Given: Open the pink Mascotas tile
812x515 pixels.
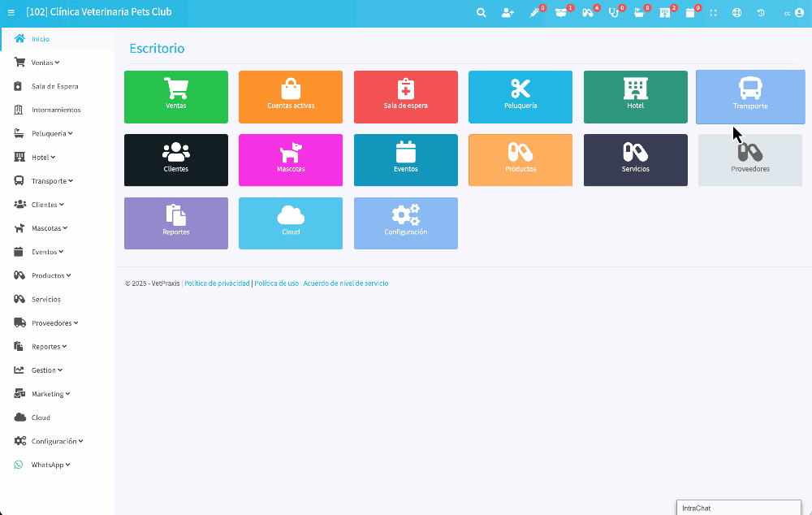Looking at the screenshot, I should pos(291,160).
